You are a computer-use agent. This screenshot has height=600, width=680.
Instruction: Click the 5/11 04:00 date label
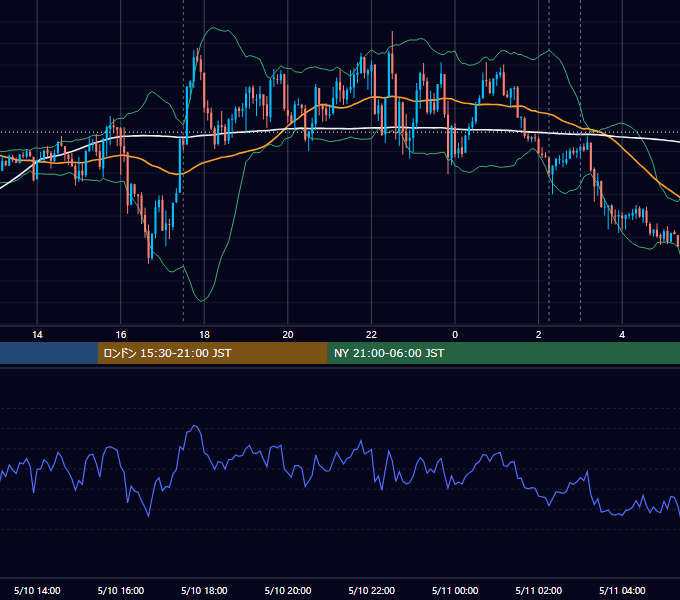coord(622,590)
